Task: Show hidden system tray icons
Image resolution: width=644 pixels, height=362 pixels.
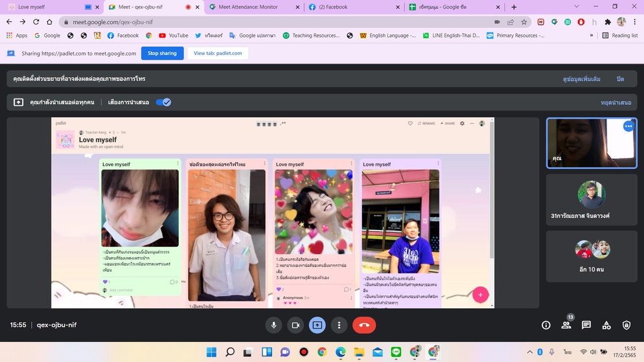Action: pos(530,352)
